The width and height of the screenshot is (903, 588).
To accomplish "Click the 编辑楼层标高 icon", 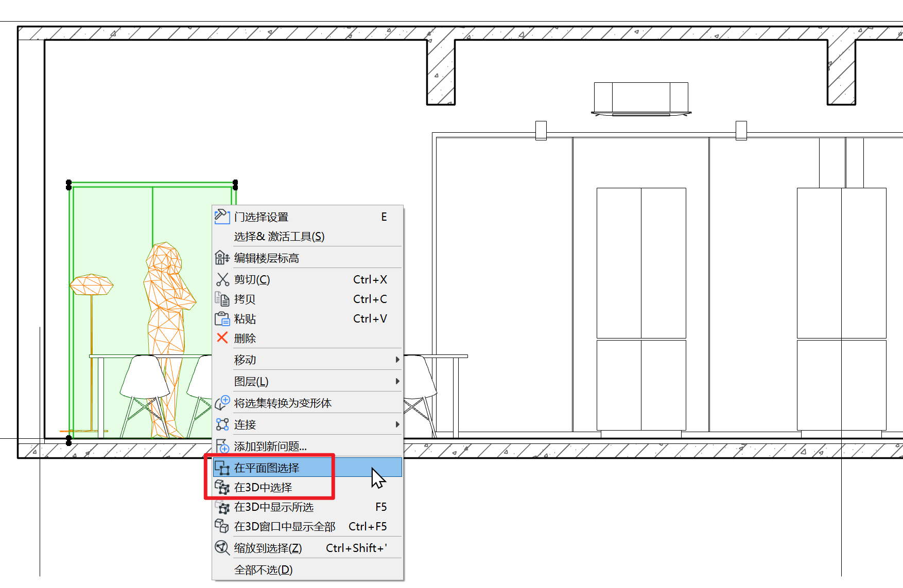I will point(222,257).
